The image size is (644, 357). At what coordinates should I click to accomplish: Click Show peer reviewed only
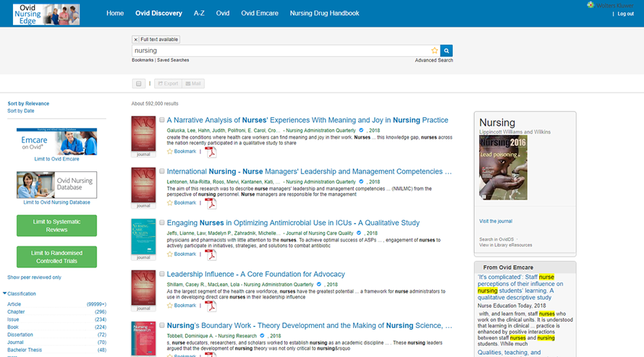[35, 278]
